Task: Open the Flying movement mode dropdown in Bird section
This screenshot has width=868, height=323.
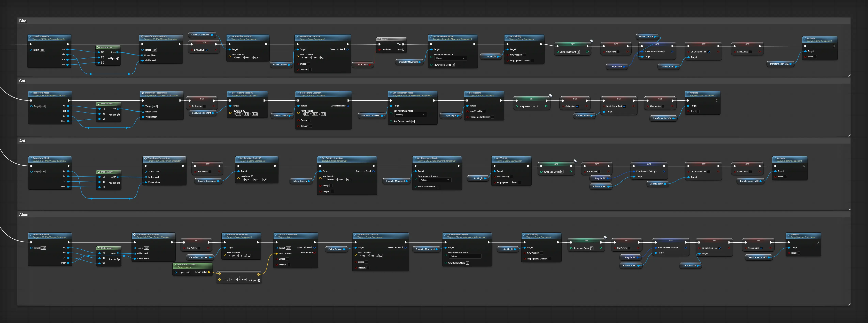Action: click(451, 58)
